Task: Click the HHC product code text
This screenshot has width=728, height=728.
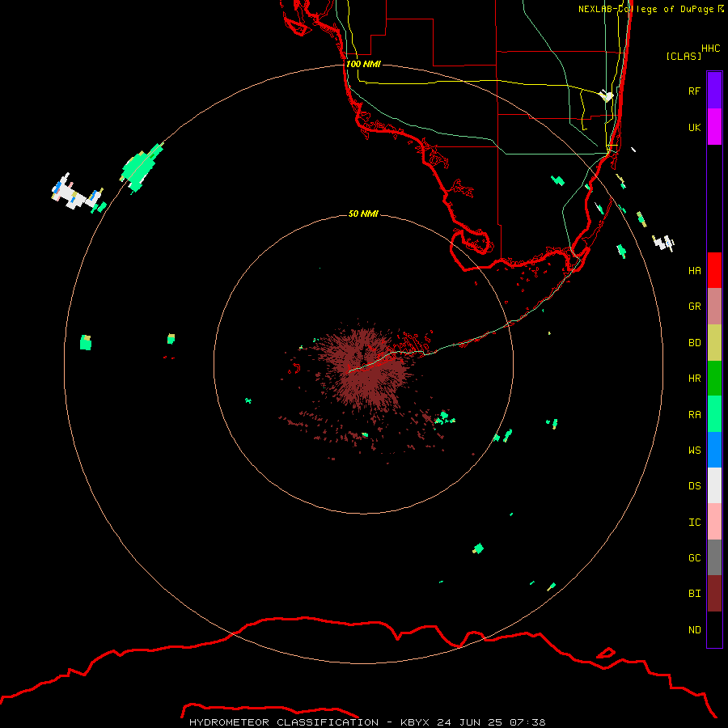Action: tap(710, 49)
